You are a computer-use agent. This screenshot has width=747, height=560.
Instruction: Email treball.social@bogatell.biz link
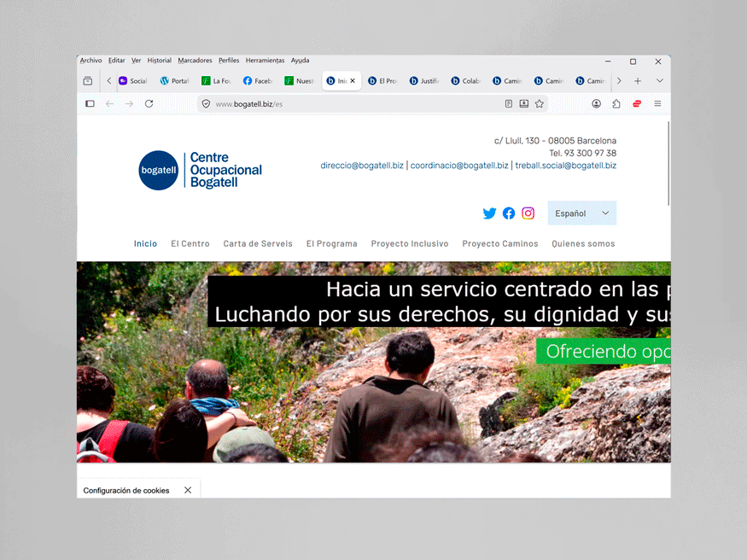(565, 166)
